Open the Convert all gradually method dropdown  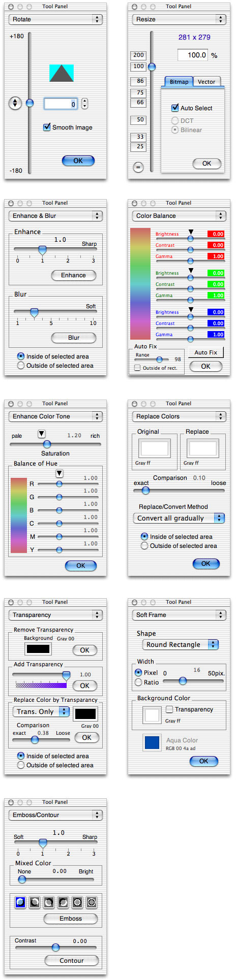[179, 518]
